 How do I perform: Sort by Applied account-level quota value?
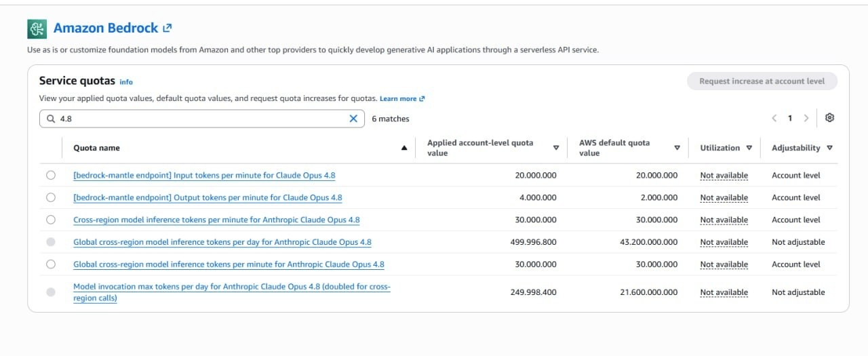[x=556, y=148]
